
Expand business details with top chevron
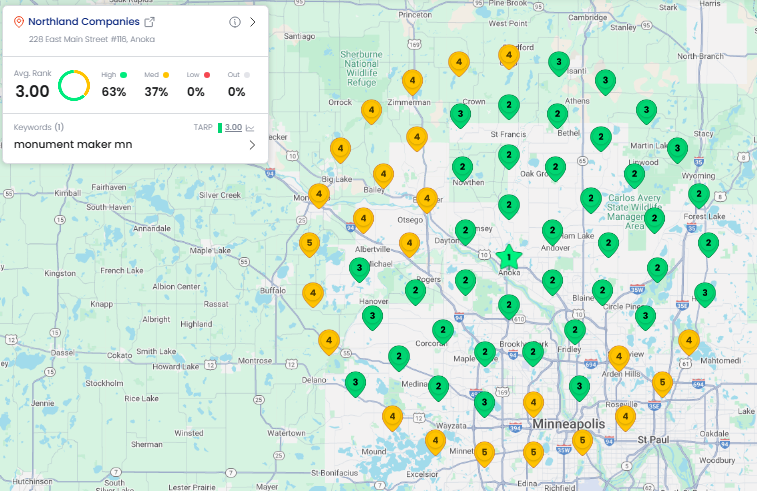(253, 22)
